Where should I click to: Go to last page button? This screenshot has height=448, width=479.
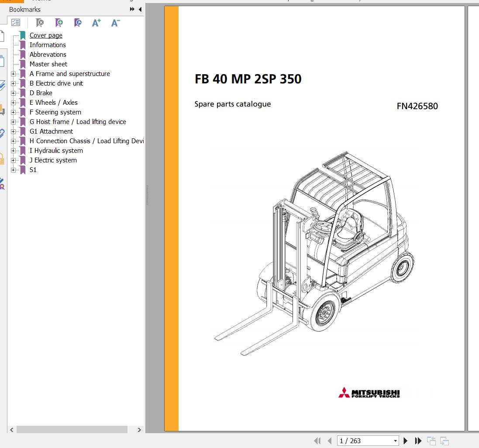[x=418, y=441]
